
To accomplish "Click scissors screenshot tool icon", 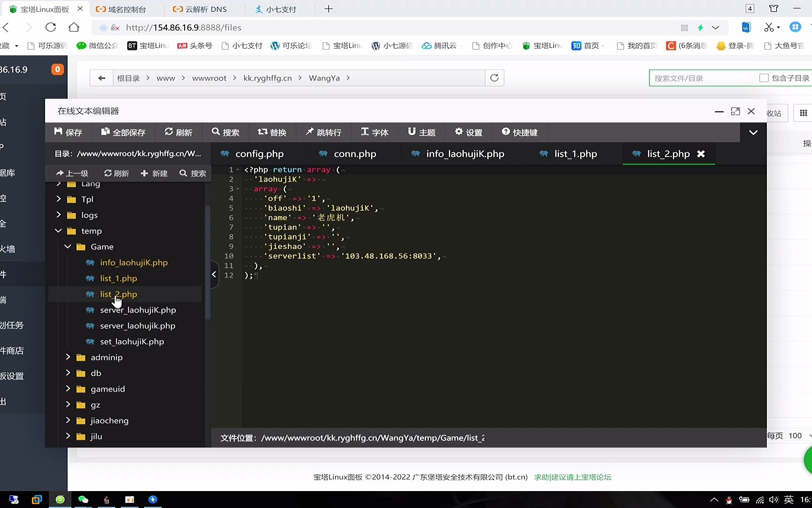I will coord(769,27).
